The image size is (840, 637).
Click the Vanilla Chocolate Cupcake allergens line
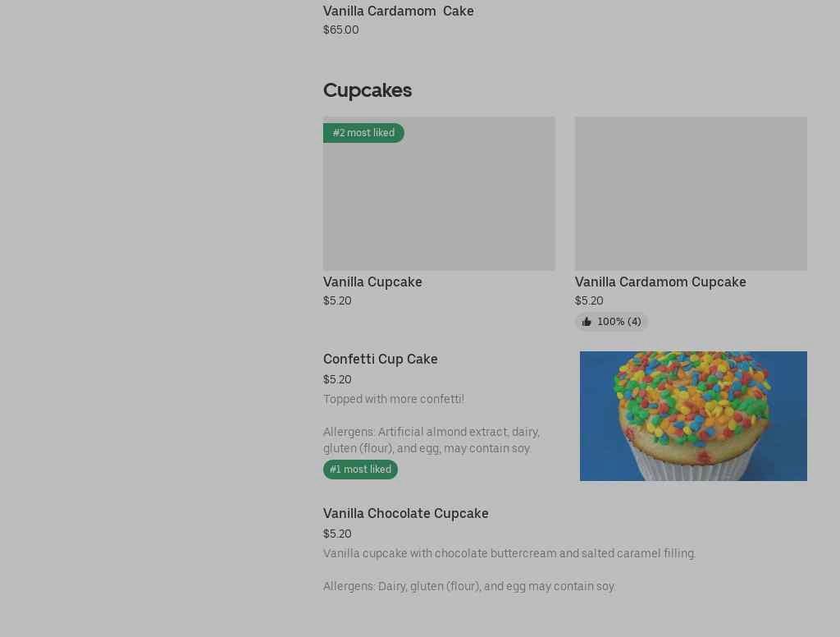(x=469, y=586)
